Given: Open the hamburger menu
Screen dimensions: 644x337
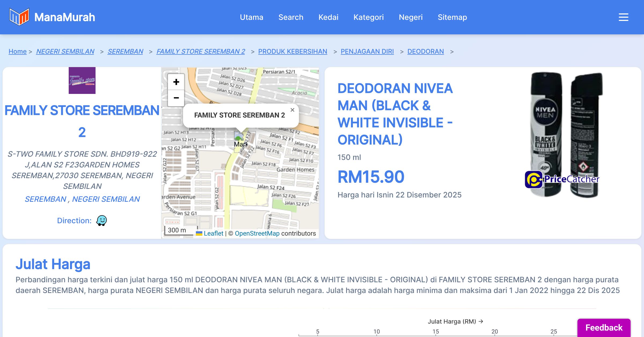Looking at the screenshot, I should pos(623,17).
